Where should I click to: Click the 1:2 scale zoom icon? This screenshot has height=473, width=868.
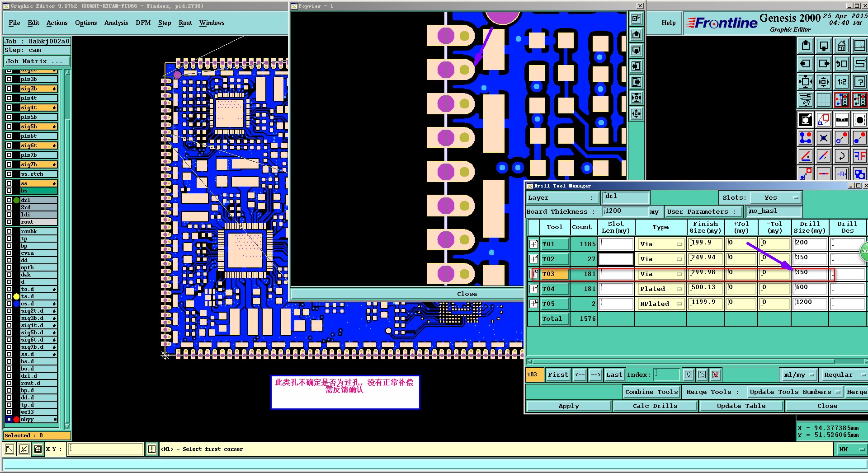pyautogui.click(x=842, y=82)
